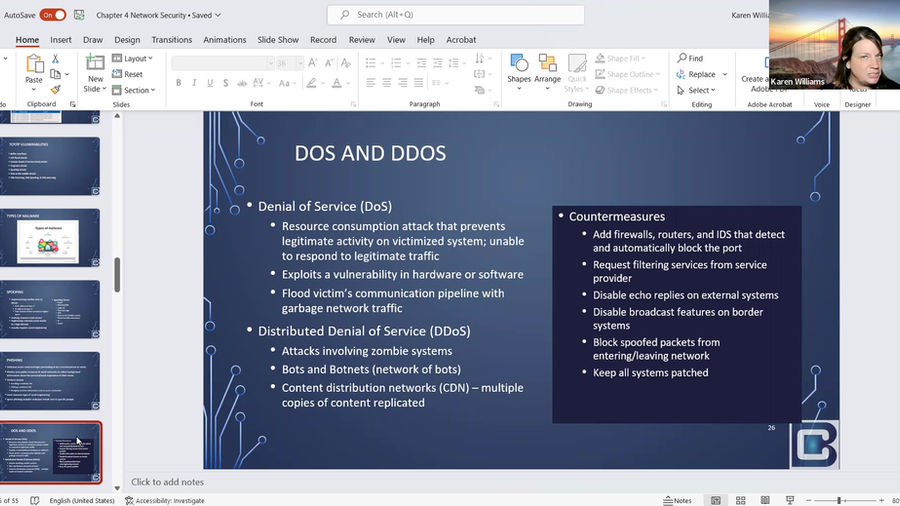900x506 pixels.
Task: Click the slide panel scrollbar thumb
Action: coord(117,275)
